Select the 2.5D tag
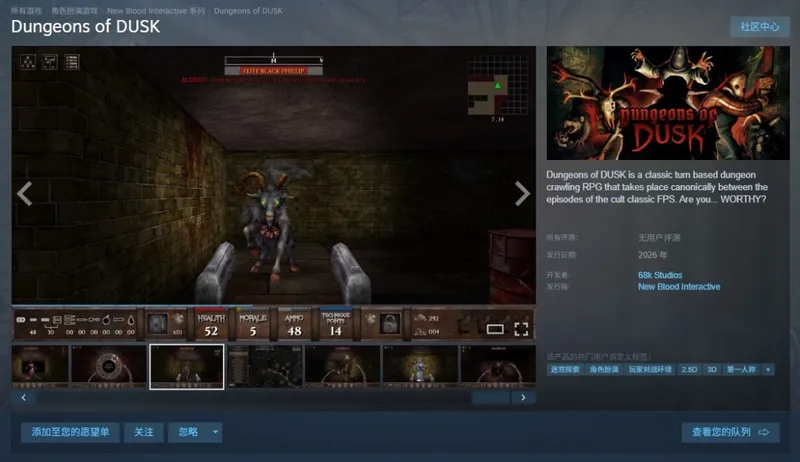Screen dimensions: 800x462 coord(689,369)
